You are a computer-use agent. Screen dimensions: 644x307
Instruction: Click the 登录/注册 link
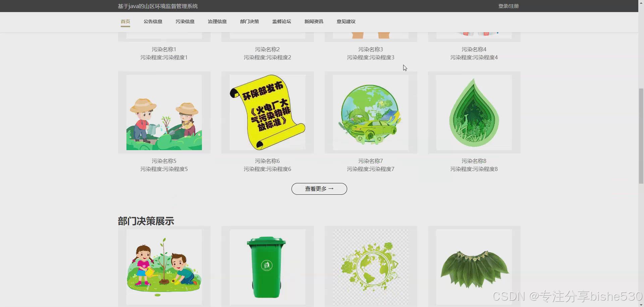point(508,6)
